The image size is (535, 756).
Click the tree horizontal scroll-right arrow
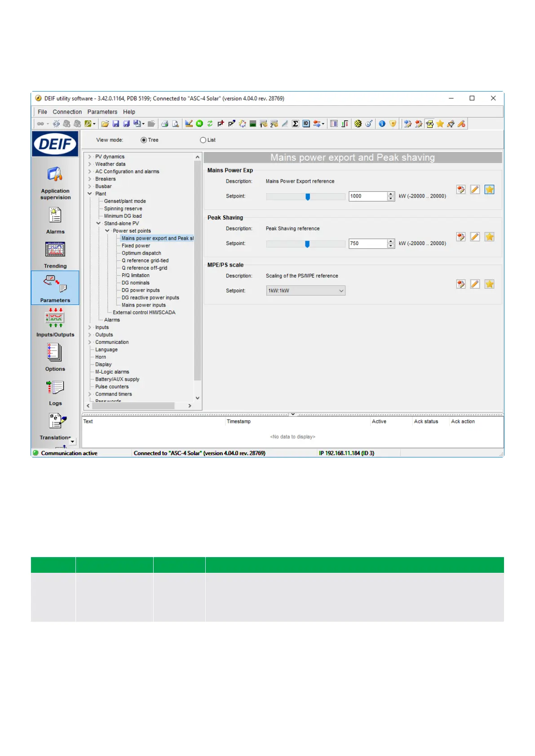[190, 406]
